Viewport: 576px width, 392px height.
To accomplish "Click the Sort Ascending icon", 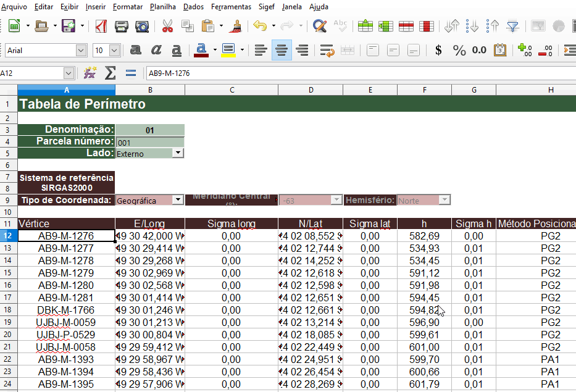I will point(472,26).
